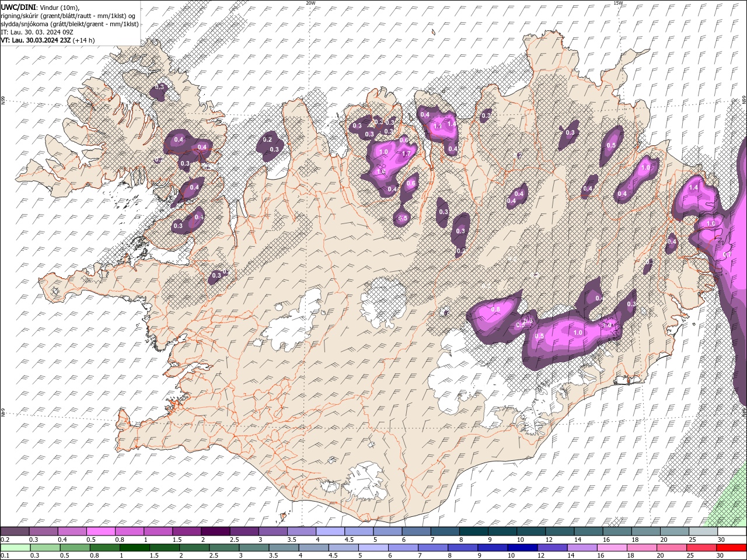Click the 20 pink swatch in lower legend row
This screenshot has width=747, height=560.
[672, 548]
